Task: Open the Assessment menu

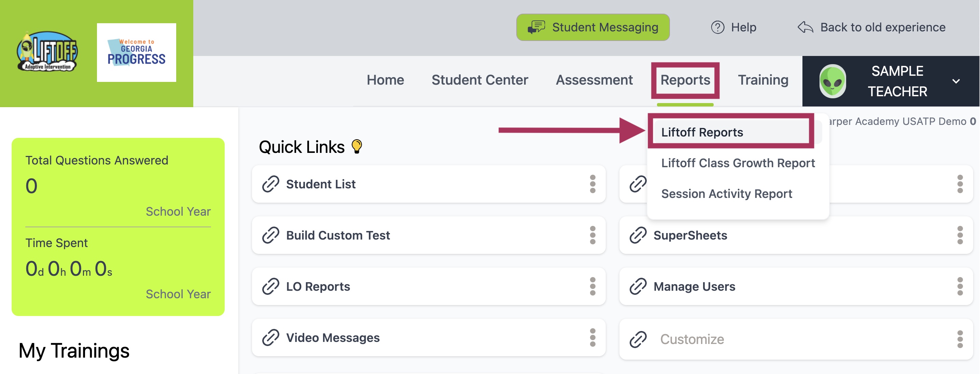Action: pyautogui.click(x=594, y=80)
